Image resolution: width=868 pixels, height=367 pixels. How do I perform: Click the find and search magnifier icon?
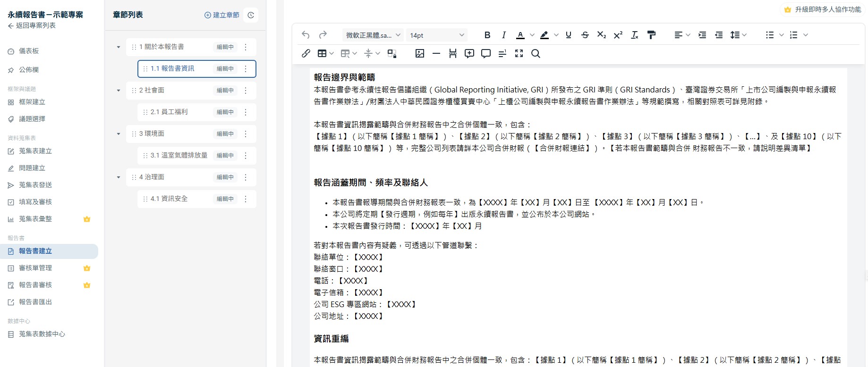tap(536, 53)
